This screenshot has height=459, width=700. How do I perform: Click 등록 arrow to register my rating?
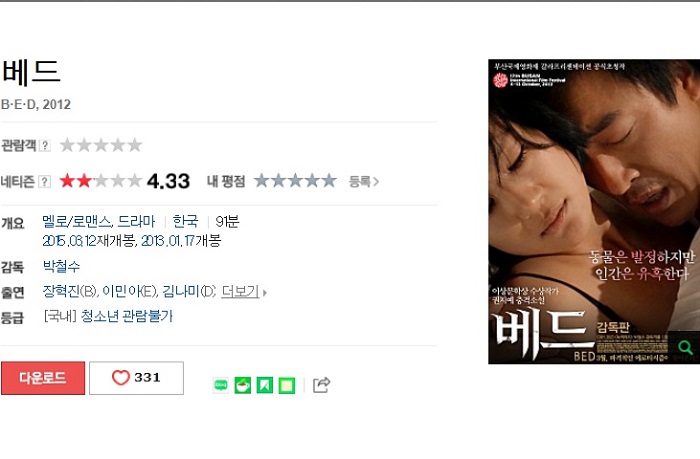[x=363, y=181]
